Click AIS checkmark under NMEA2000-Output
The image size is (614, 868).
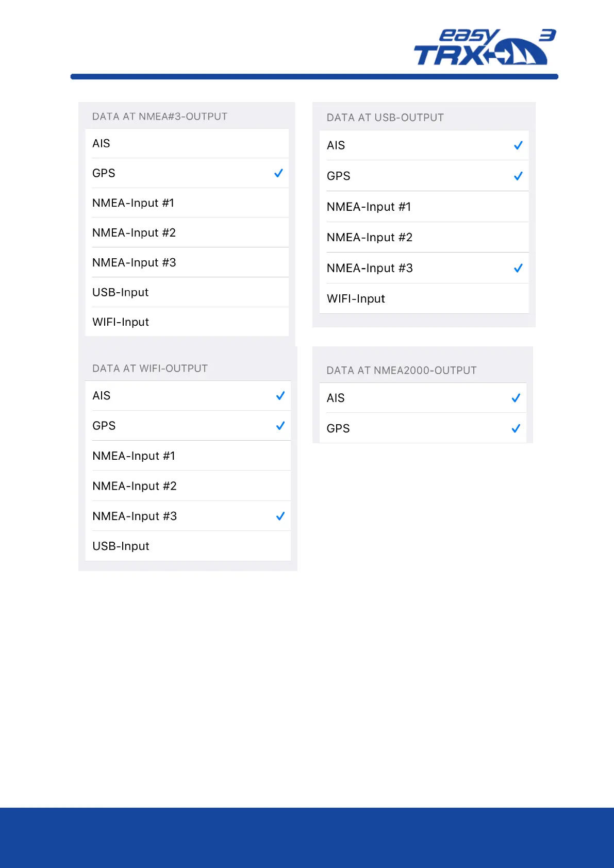tap(516, 398)
